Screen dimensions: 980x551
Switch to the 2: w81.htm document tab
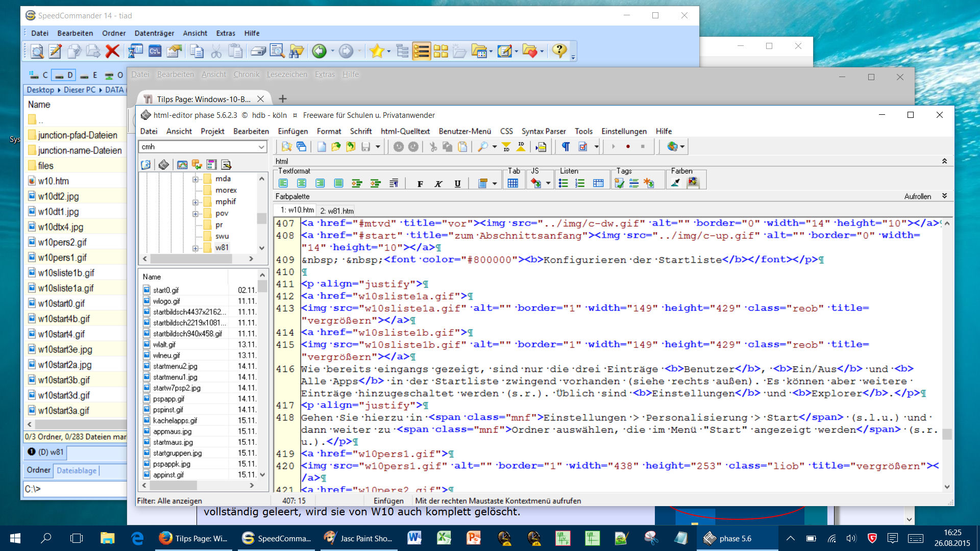pyautogui.click(x=337, y=210)
